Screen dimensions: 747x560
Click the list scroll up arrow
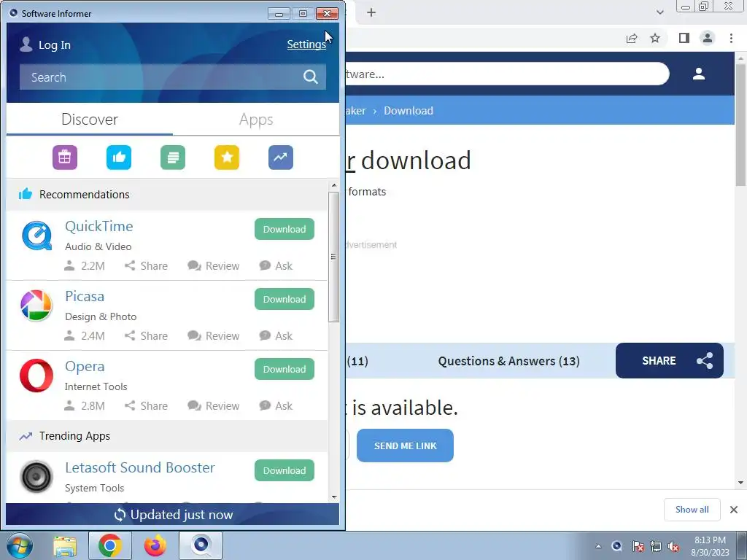334,185
